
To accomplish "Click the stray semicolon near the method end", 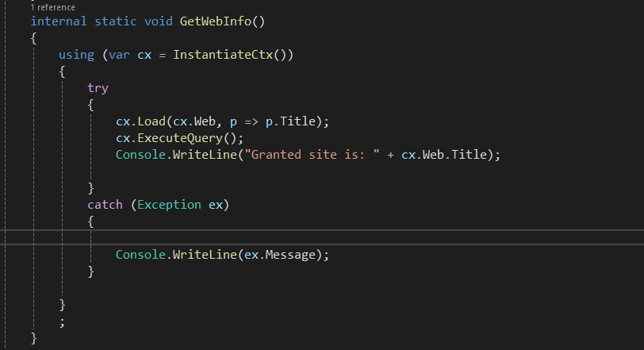I will [x=62, y=323].
